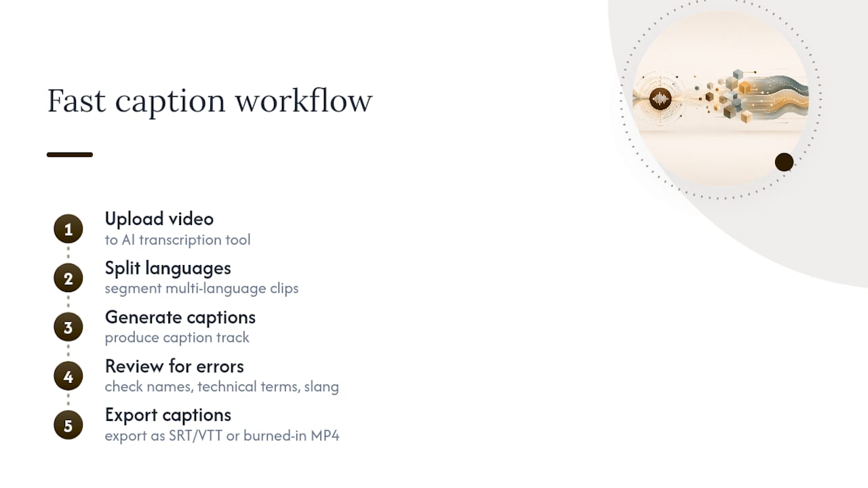Select the 'Fast caption workflow' title
The width and height of the screenshot is (868, 488).
210,101
